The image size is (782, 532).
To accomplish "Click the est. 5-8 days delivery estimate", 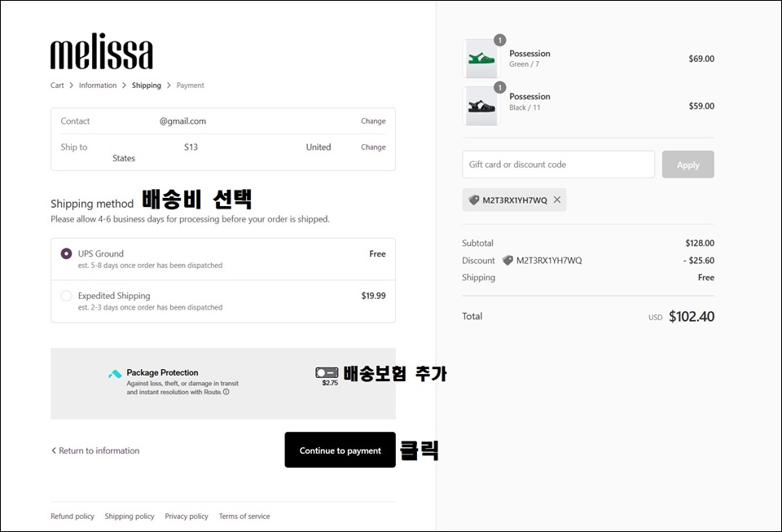I will (x=150, y=266).
